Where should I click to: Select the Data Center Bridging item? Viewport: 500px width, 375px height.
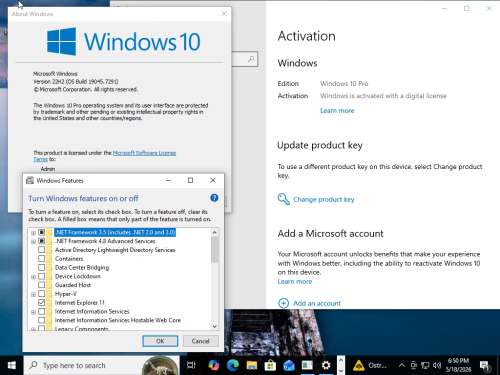pos(82,267)
